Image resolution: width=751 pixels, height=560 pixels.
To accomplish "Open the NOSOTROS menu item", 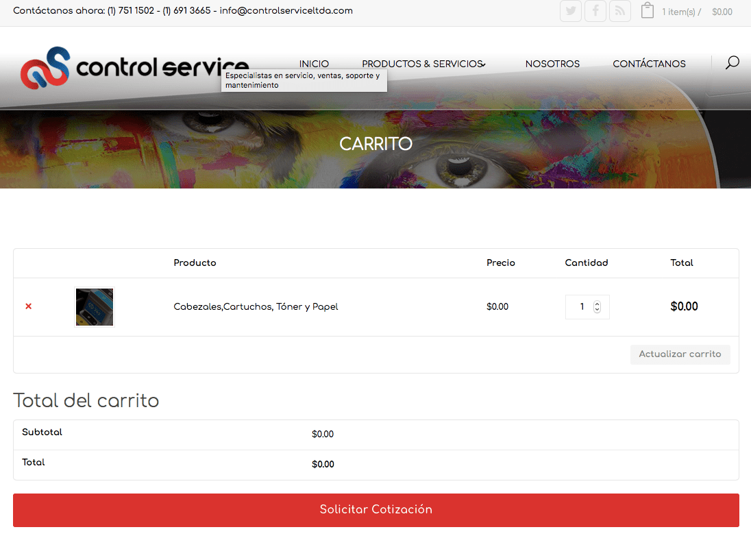I will [552, 64].
